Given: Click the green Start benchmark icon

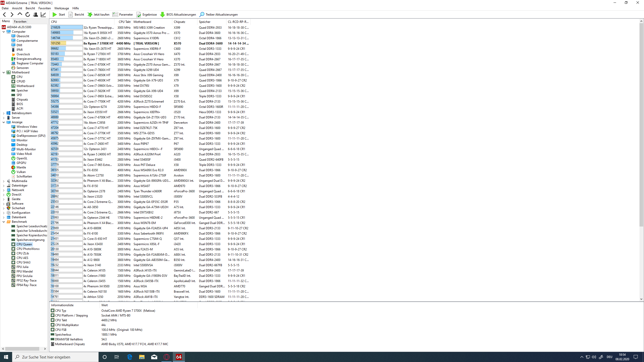Looking at the screenshot, I should point(55,15).
